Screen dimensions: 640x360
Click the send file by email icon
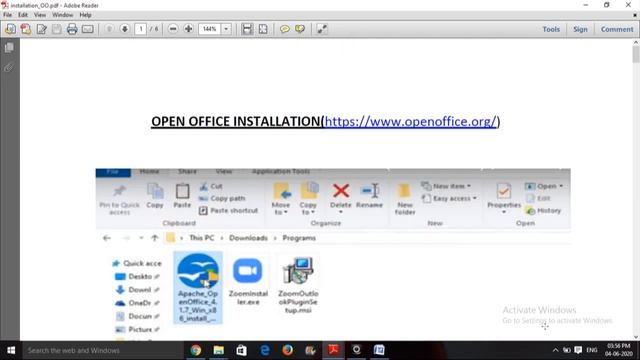[x=88, y=29]
